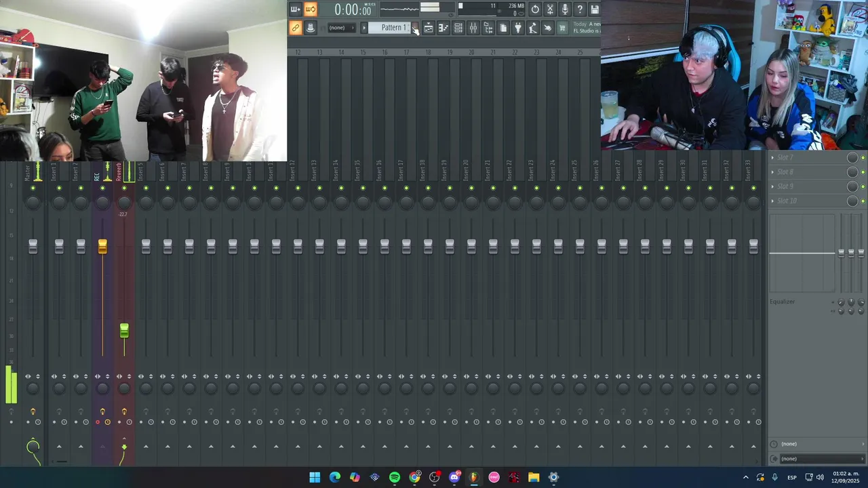Select the Reverb mixer track label

tap(119, 171)
